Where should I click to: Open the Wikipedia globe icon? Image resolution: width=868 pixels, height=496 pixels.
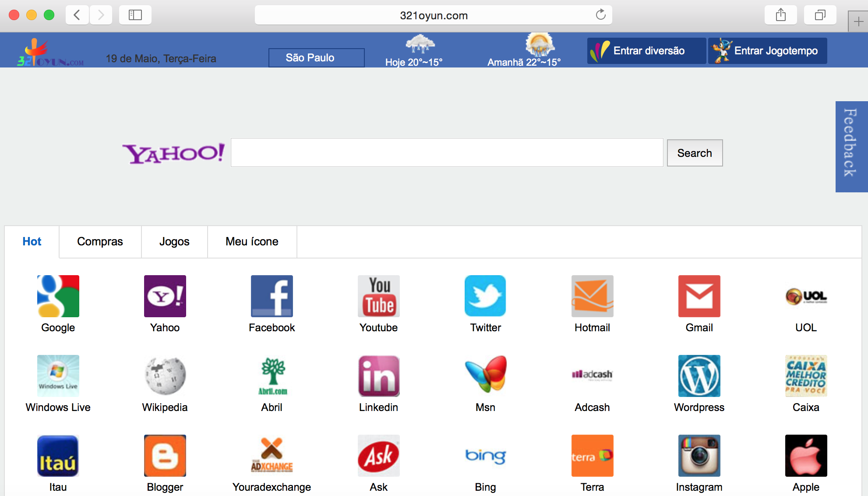point(165,376)
